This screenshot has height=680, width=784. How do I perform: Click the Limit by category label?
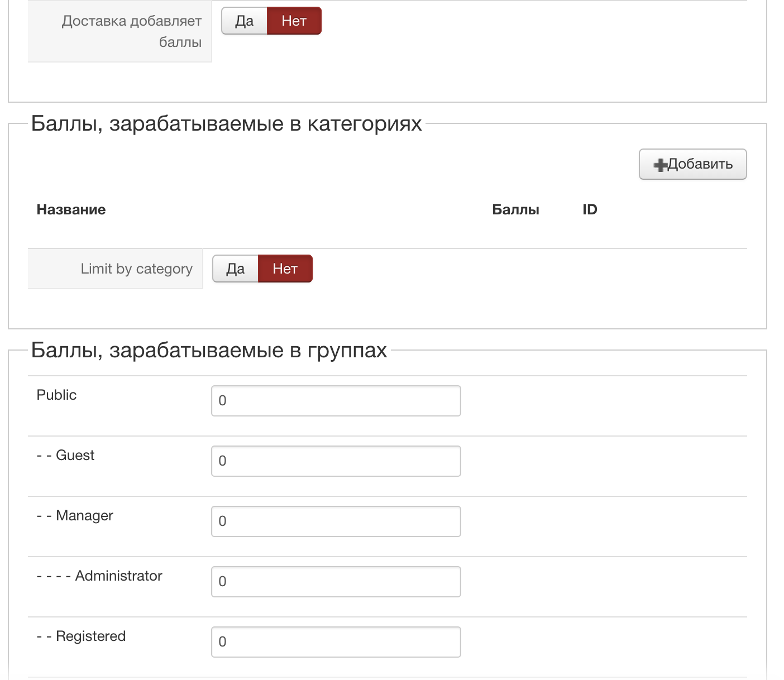click(136, 269)
